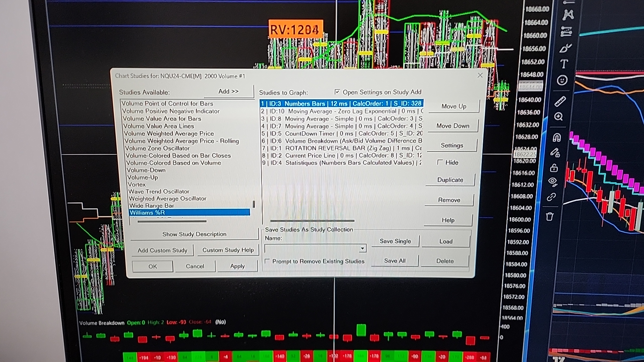Open the emoji icons tool
644x362 pixels.
[x=562, y=80]
